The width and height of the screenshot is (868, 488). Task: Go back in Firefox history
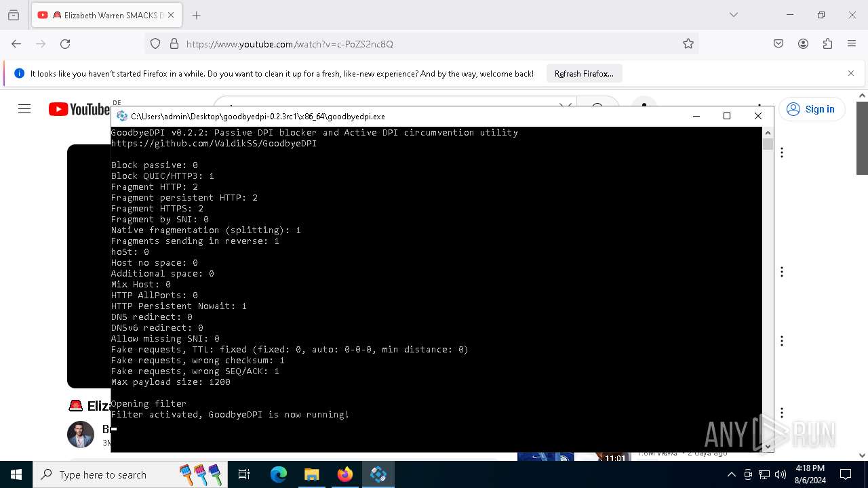tap(16, 43)
